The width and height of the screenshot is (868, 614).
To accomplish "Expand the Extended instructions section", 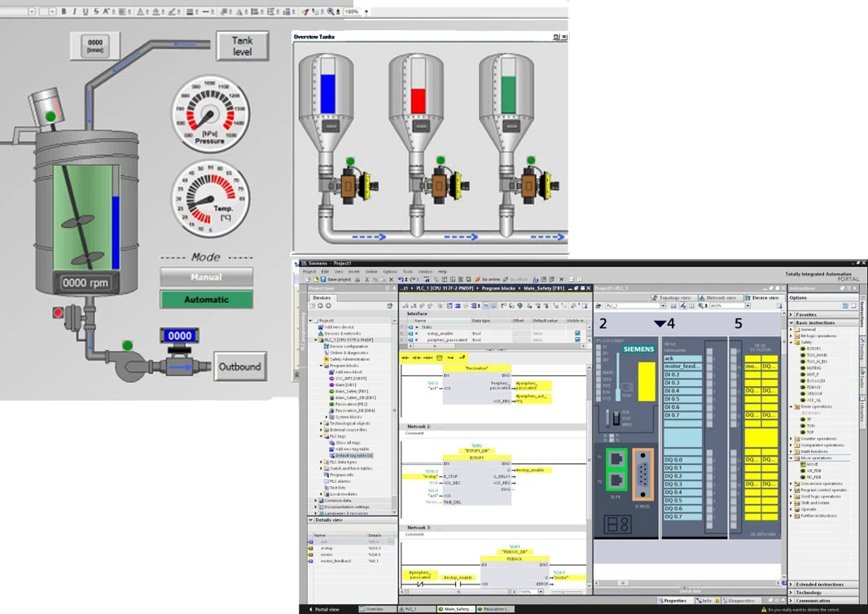I will pyautogui.click(x=791, y=584).
